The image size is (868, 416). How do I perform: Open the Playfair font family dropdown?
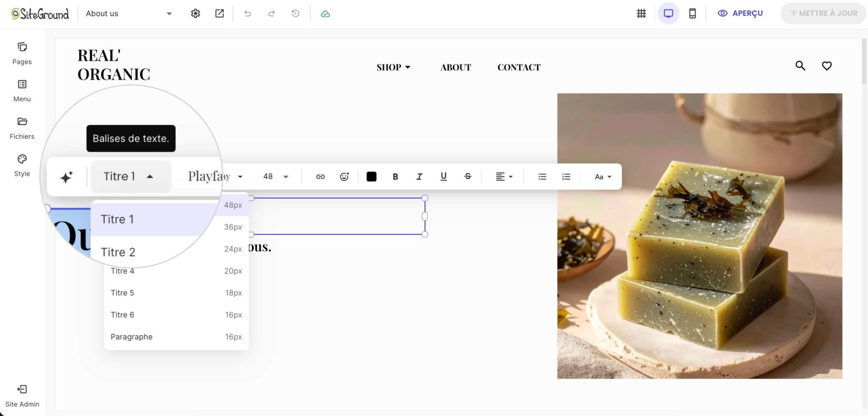(x=215, y=176)
